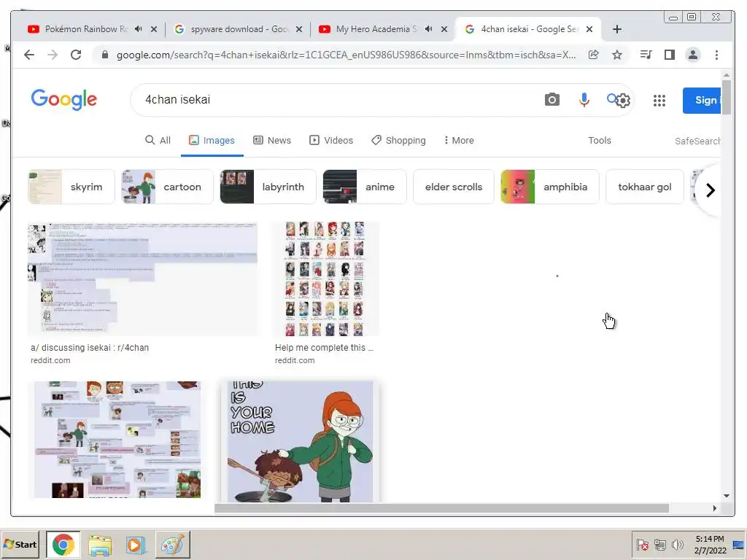Open the Action Center flag icon
The image size is (747, 560).
point(642,544)
